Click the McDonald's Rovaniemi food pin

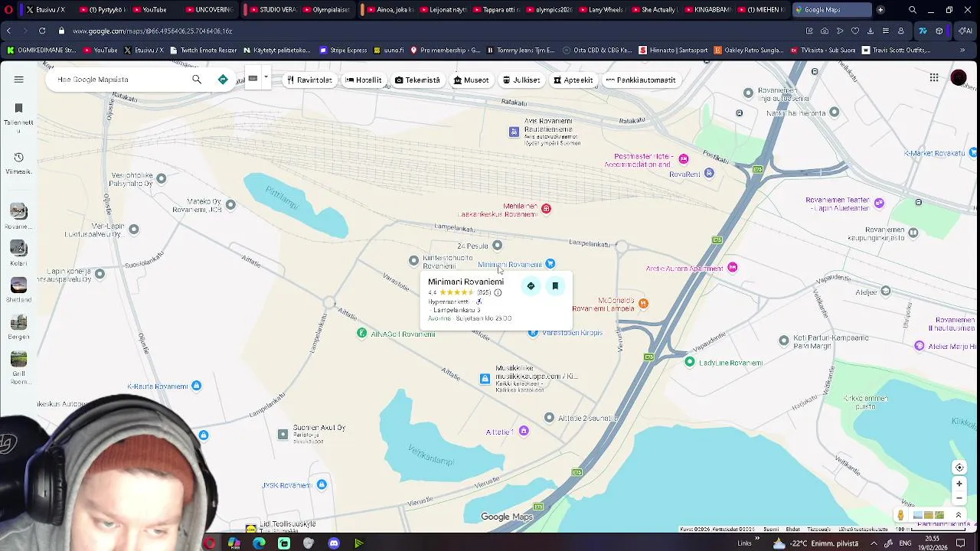(643, 304)
